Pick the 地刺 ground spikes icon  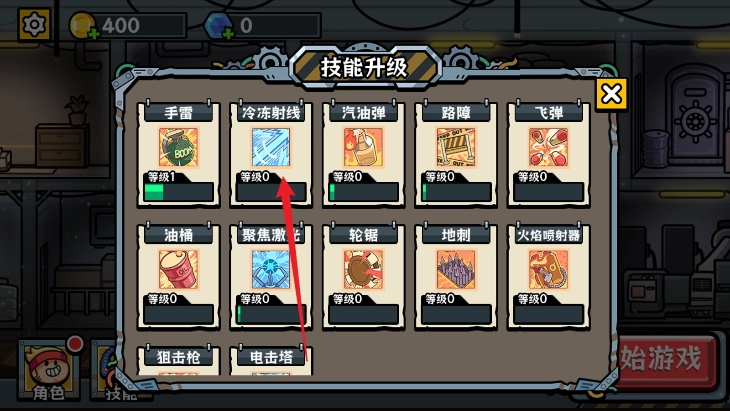click(456, 270)
